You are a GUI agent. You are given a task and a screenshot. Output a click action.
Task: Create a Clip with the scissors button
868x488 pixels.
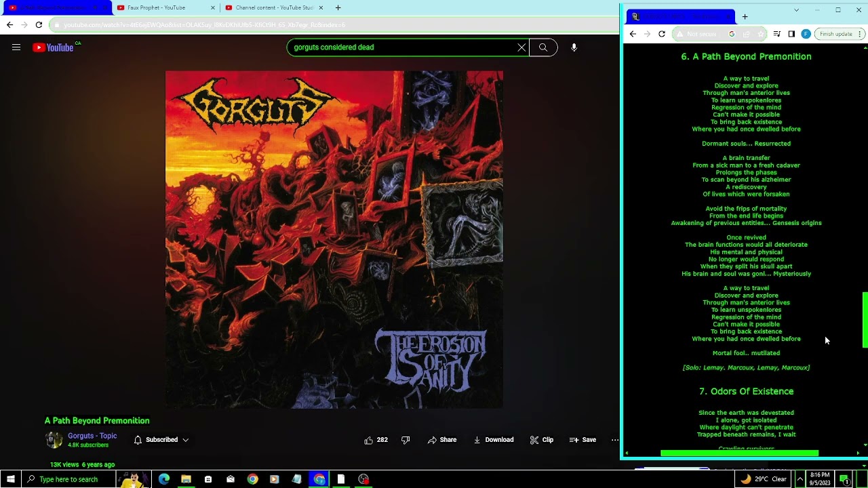point(542,440)
